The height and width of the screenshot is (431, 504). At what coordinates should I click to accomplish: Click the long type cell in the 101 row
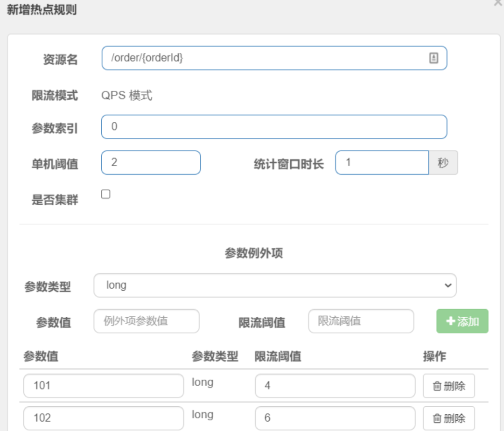point(203,382)
